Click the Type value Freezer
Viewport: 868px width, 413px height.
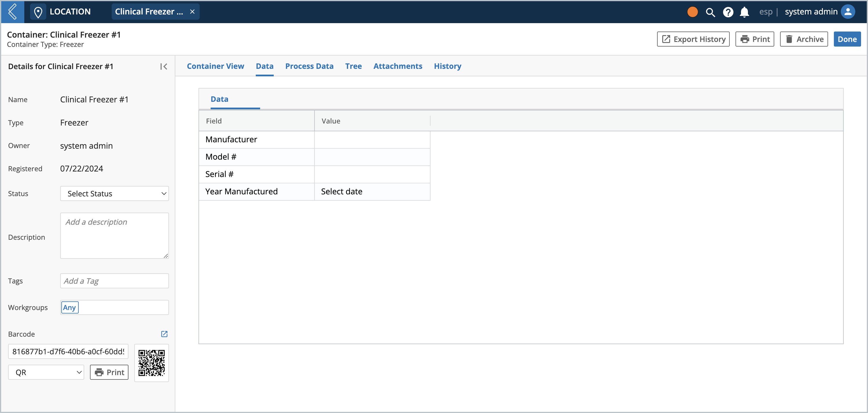pyautogui.click(x=74, y=123)
